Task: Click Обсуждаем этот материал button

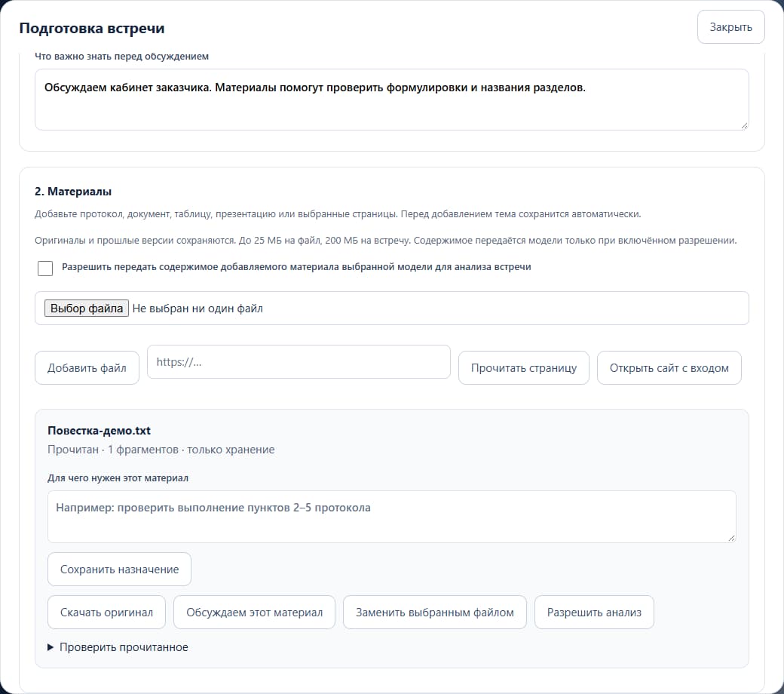Action: click(x=254, y=613)
